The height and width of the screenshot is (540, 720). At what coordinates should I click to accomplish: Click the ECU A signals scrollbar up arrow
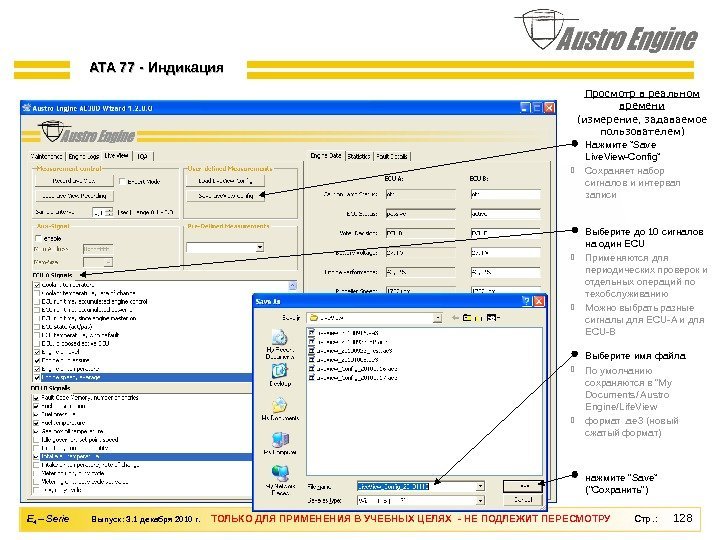(292, 286)
